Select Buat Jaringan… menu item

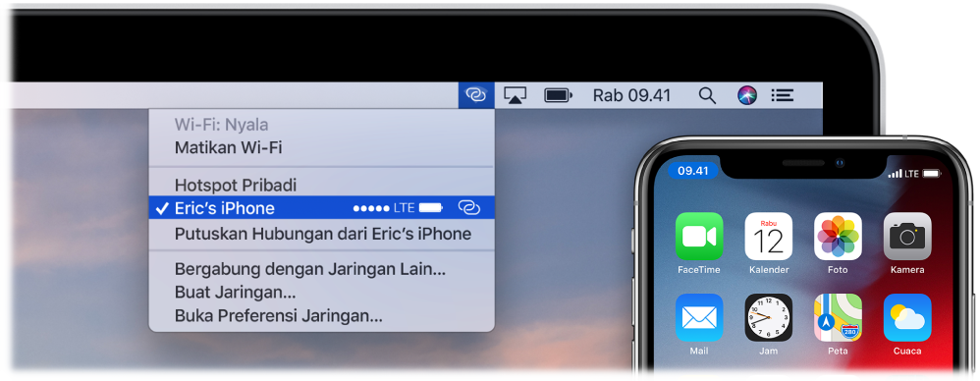321,293
